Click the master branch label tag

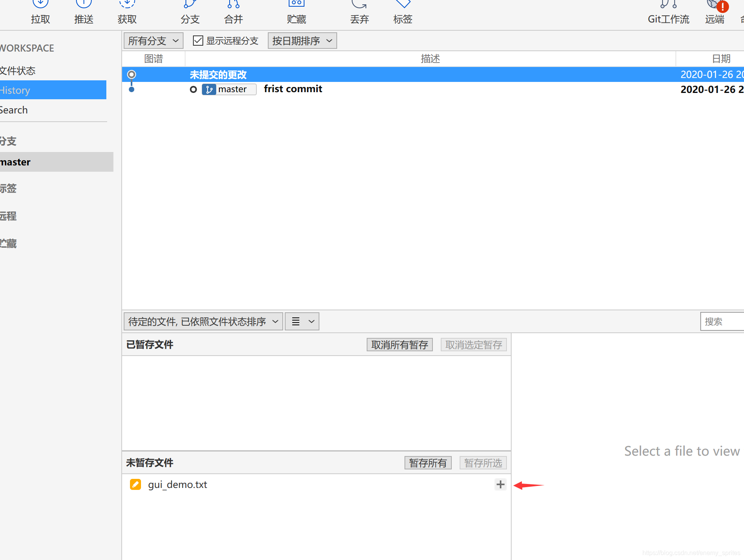[x=229, y=89]
